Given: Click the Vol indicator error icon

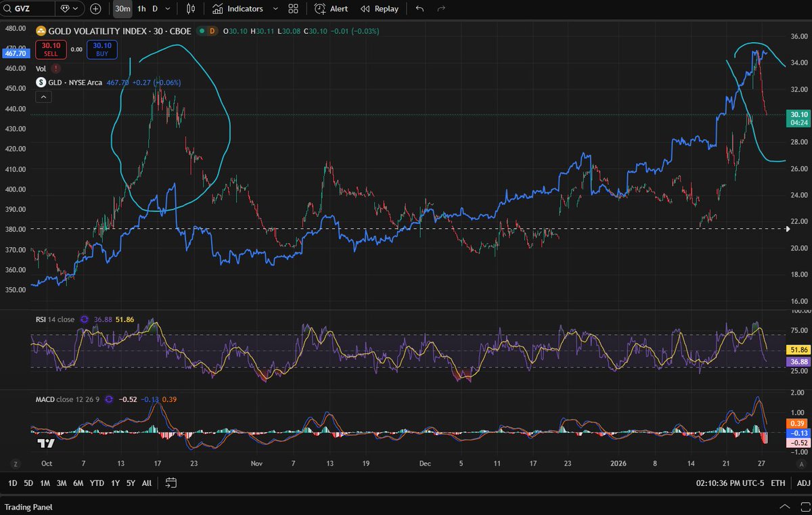Looking at the screenshot, I should tap(55, 68).
